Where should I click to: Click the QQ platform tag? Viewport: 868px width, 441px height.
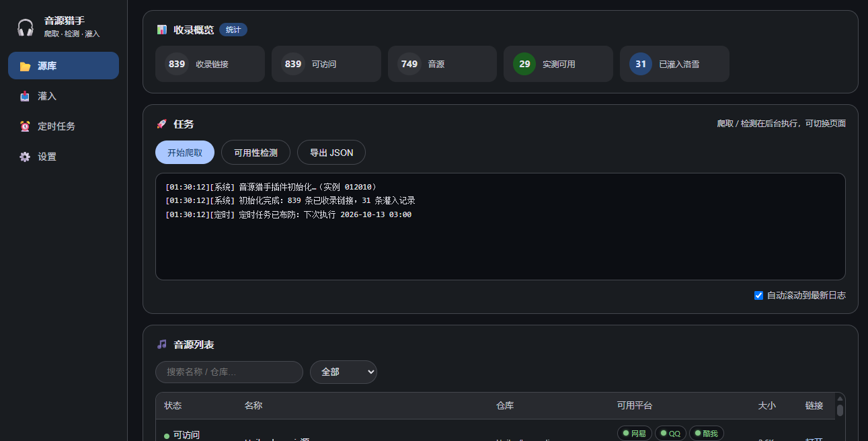[x=670, y=433]
